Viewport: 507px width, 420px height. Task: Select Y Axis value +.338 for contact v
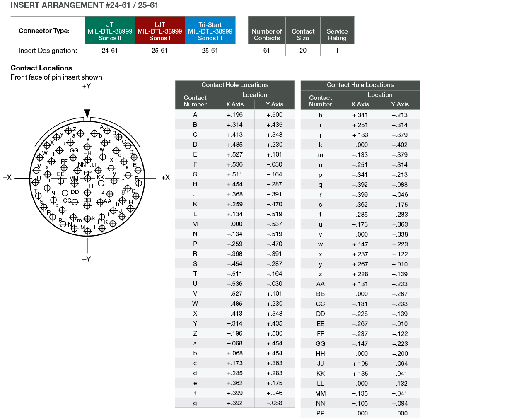400,234
